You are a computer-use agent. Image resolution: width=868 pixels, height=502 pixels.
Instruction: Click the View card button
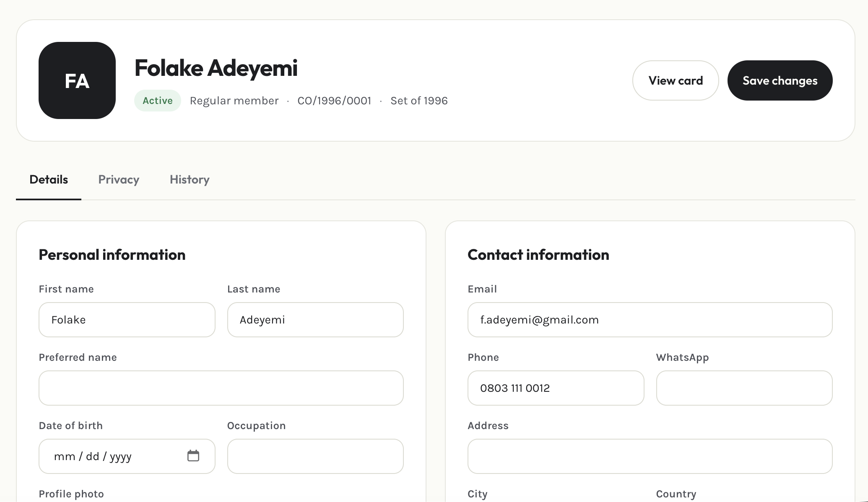676,80
